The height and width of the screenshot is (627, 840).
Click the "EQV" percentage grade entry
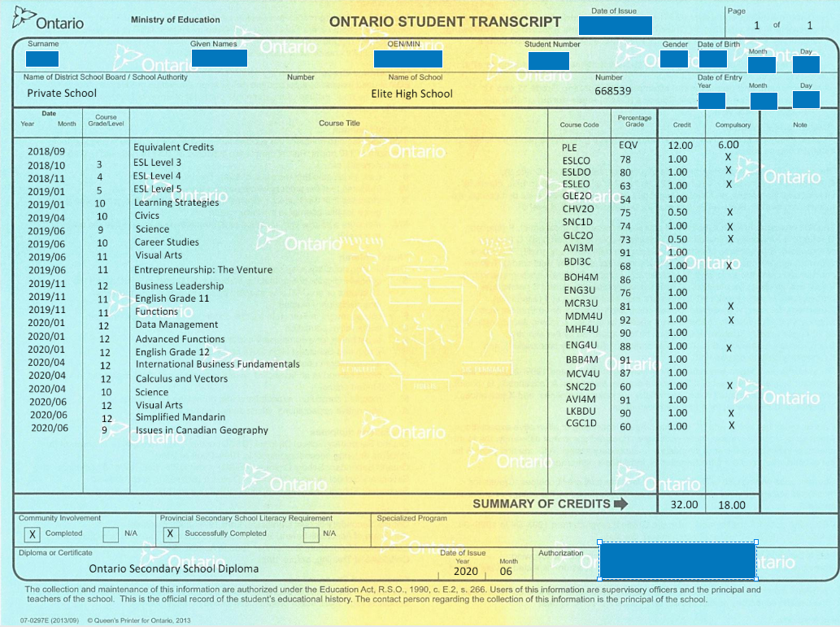(x=629, y=146)
